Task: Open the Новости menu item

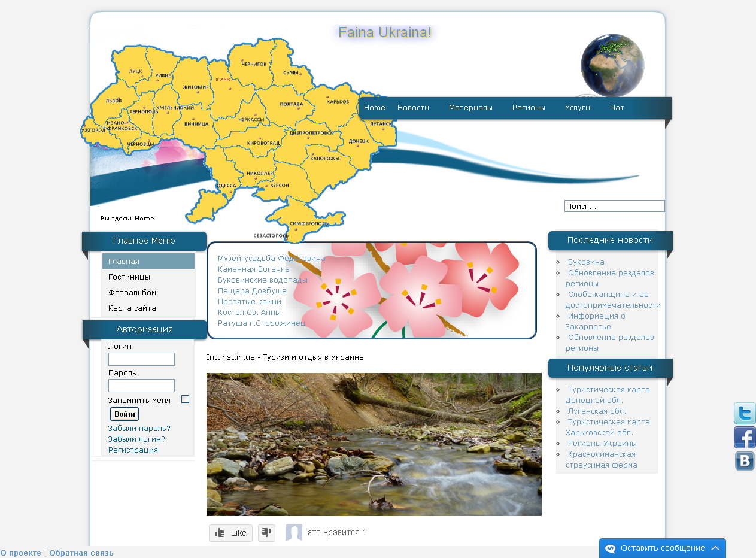Action: point(413,108)
